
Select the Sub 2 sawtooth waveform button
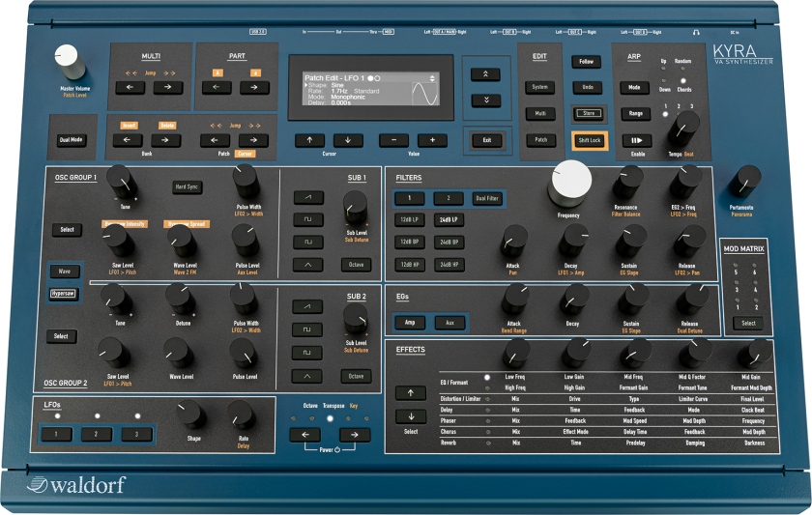pos(307,306)
